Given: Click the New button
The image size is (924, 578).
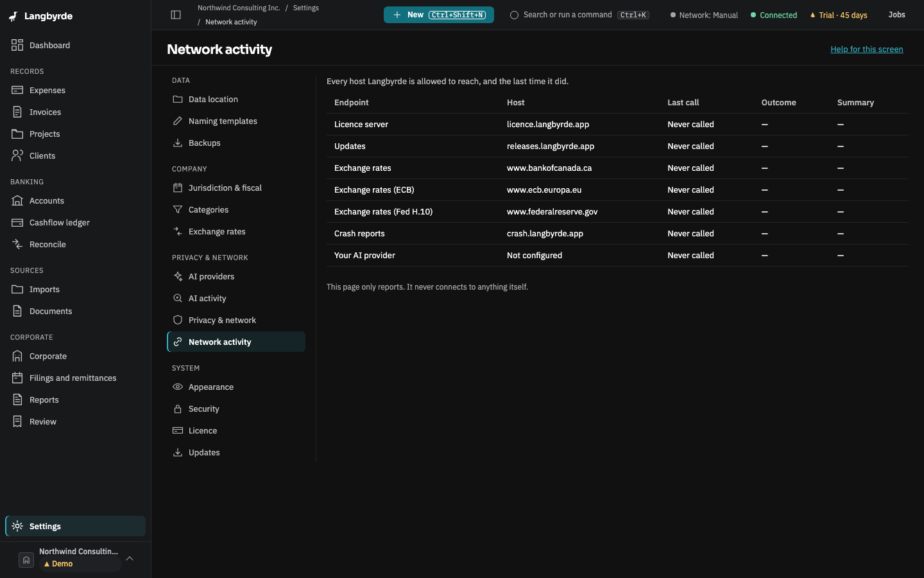Looking at the screenshot, I should pos(439,15).
